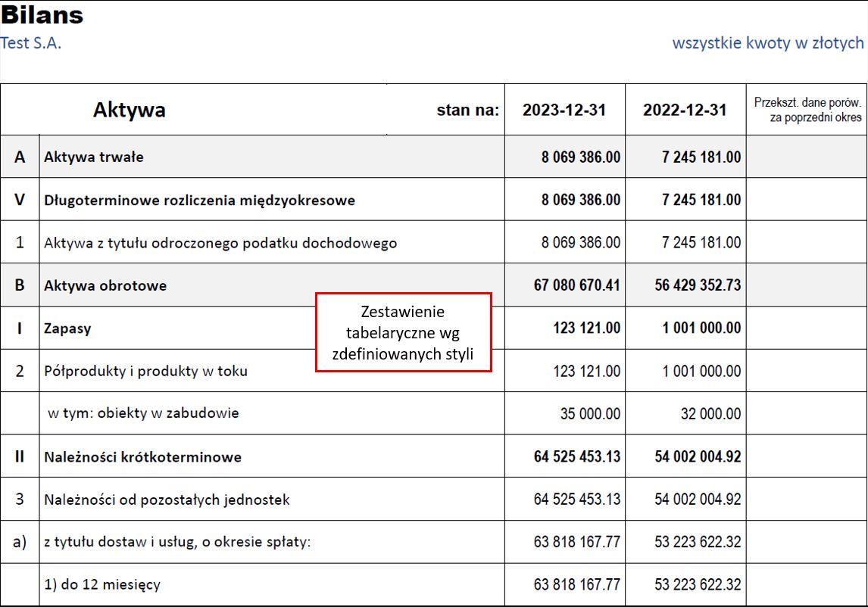Image resolution: width=868 pixels, height=607 pixels.
Task: Click the "Aktywa" table header
Action: point(129,110)
